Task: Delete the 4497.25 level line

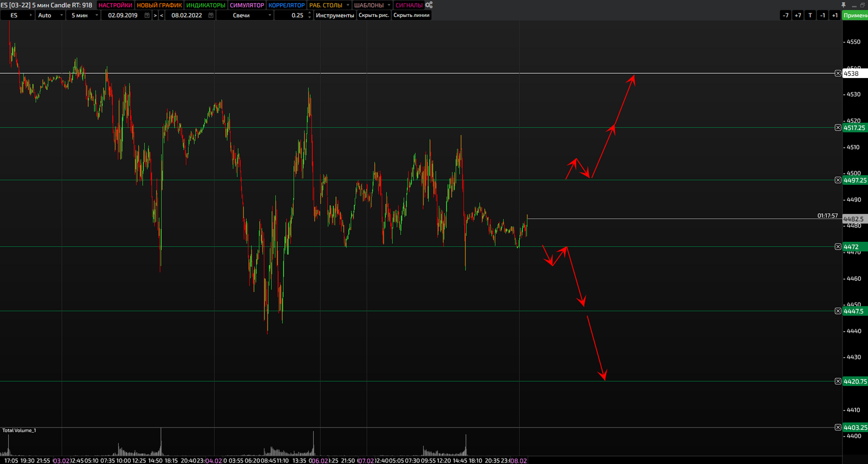Action: tap(838, 180)
